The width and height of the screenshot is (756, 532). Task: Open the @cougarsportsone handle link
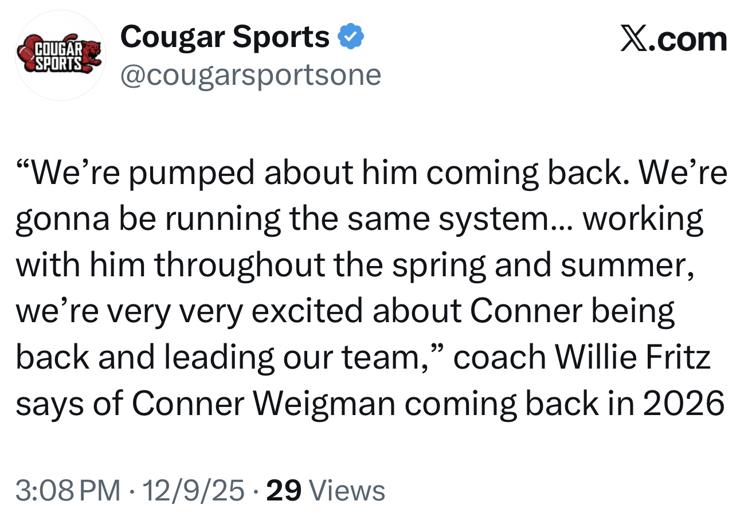point(250,75)
